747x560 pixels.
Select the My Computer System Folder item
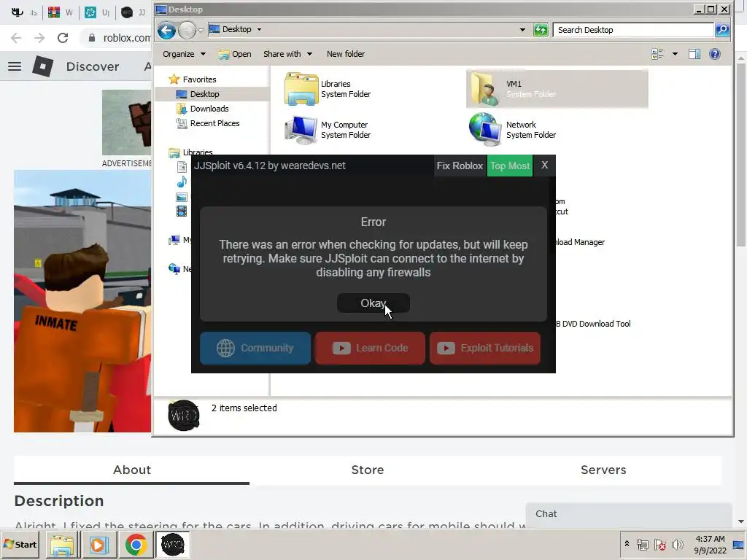[328, 130]
